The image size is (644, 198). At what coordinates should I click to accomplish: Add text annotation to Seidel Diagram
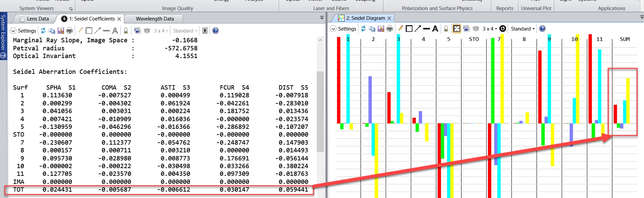(x=435, y=29)
